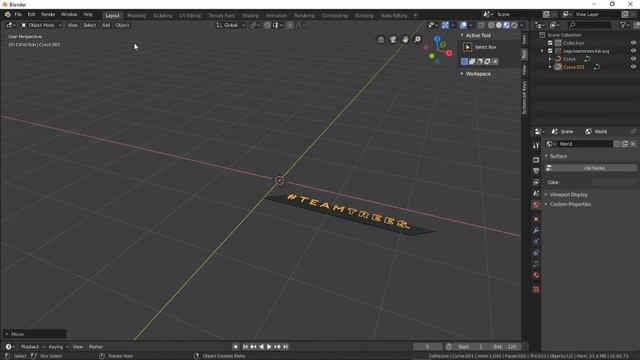Toggle visibility eye for Curve.001

(633, 67)
